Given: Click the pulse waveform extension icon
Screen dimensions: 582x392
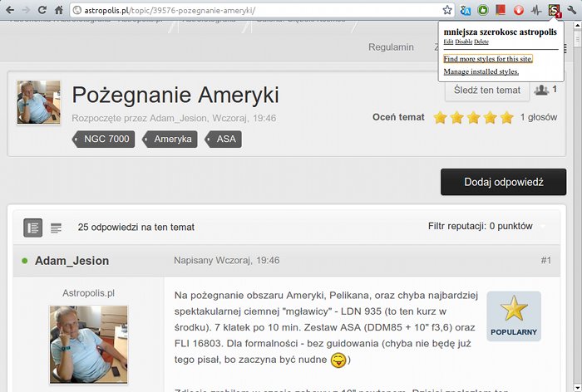Looking at the screenshot, I should click(536, 11).
